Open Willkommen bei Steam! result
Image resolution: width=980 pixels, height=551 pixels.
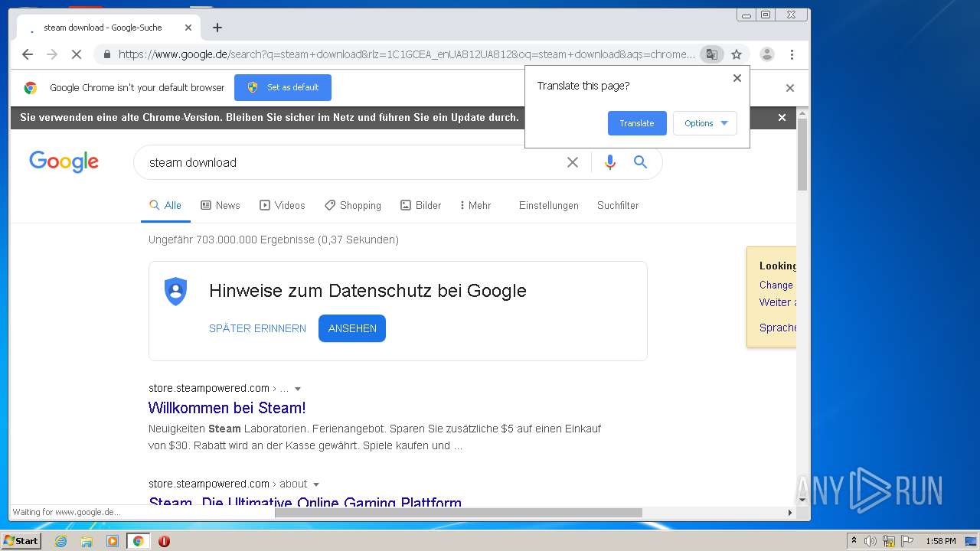tap(227, 408)
